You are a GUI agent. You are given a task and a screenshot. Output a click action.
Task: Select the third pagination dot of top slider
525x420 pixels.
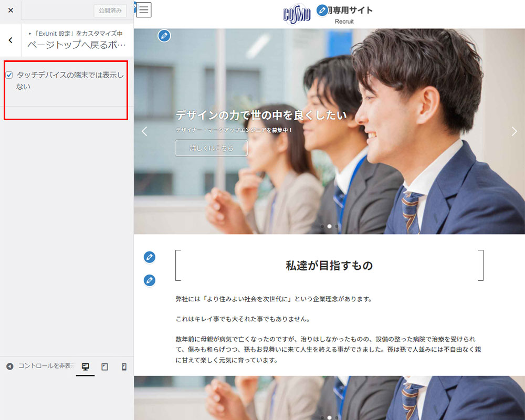pyautogui.click(x=337, y=226)
